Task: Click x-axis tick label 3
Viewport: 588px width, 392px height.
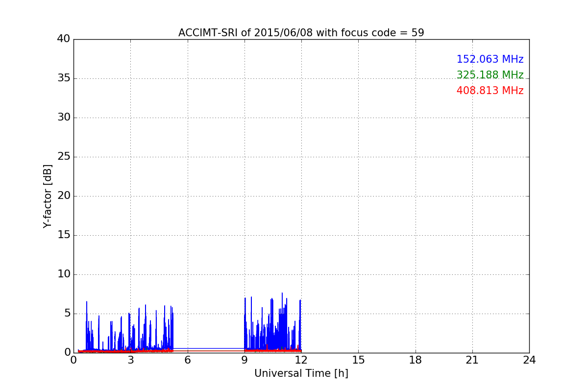Action: click(x=130, y=360)
